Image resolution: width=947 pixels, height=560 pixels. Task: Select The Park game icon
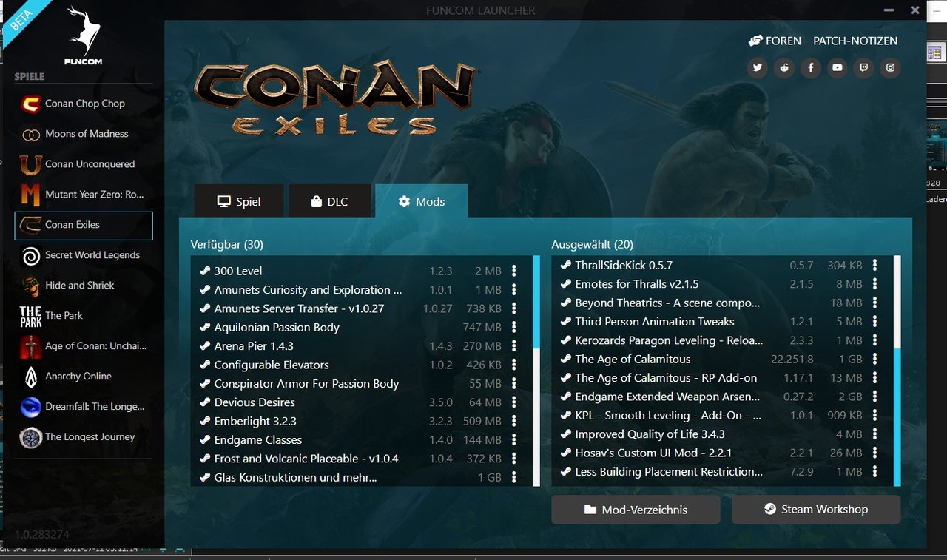[31, 316]
